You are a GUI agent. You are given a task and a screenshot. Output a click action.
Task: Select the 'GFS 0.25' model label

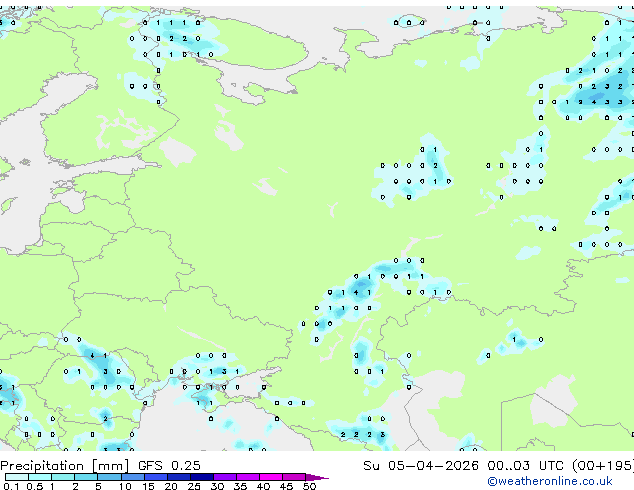[169, 466]
